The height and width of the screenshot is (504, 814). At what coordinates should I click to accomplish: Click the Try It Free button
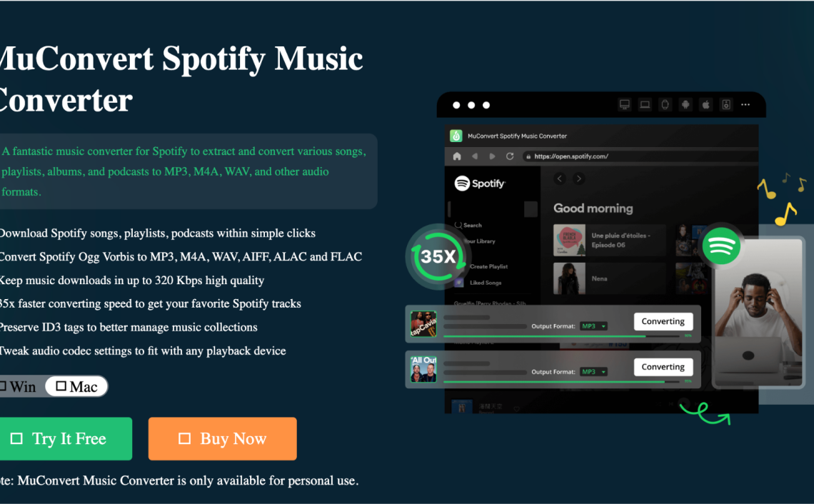(x=66, y=438)
